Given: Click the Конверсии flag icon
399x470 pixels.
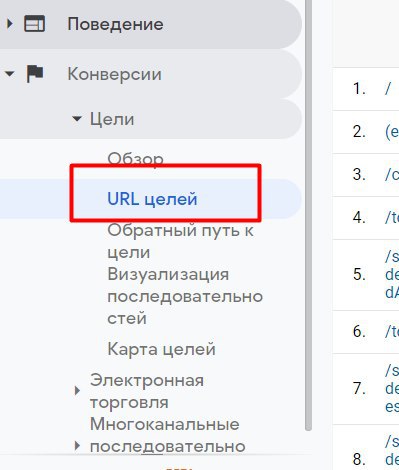Looking at the screenshot, I should tap(35, 74).
